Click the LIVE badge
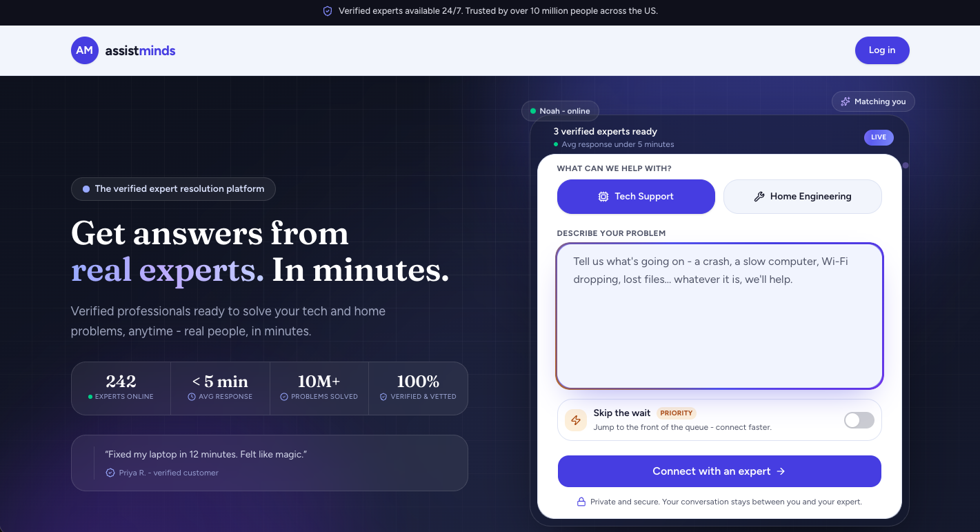 (x=879, y=137)
